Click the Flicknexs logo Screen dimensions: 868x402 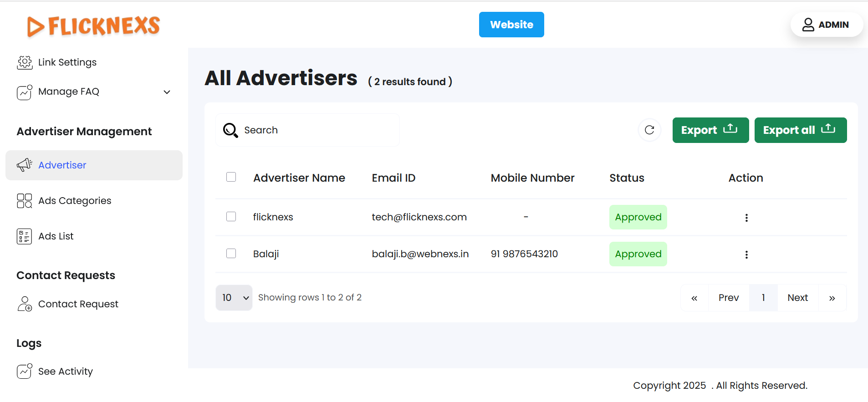coord(94,26)
